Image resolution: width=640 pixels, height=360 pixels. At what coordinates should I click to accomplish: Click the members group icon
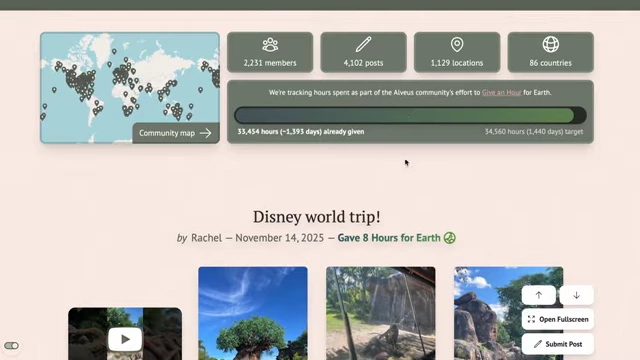270,44
